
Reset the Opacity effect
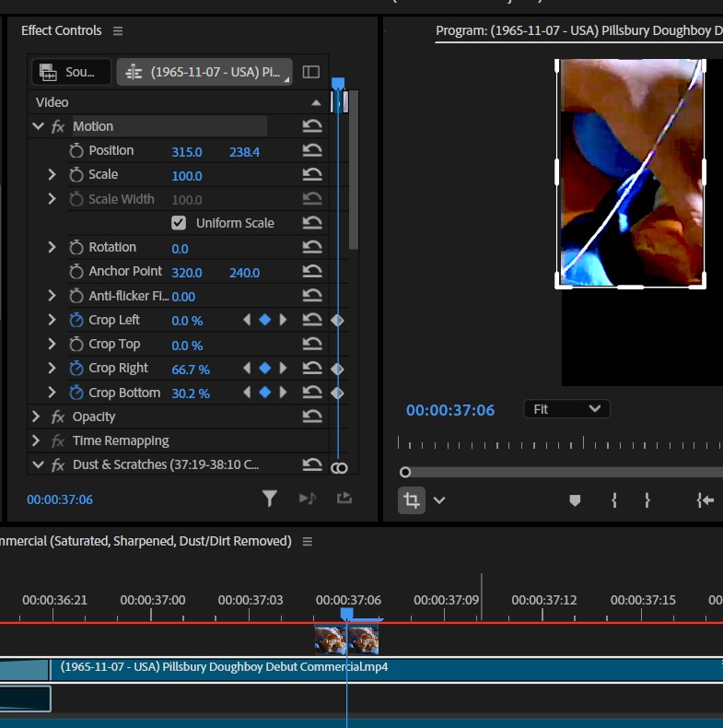(312, 417)
